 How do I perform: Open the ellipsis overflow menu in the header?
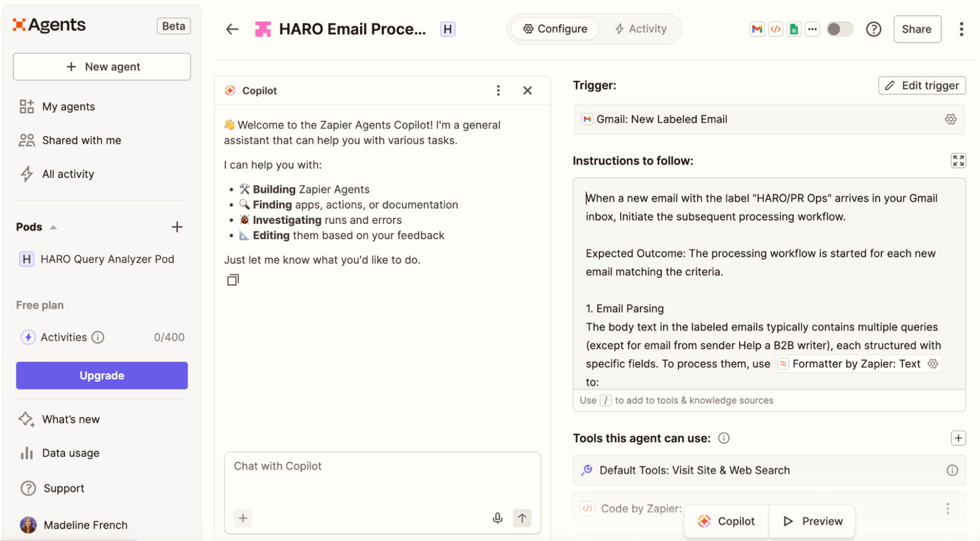[813, 29]
